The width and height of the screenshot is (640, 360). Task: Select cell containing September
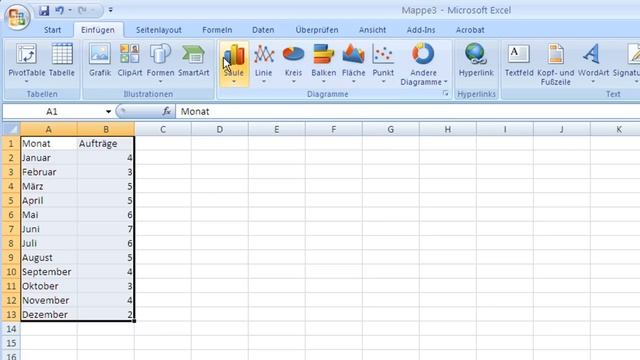[x=49, y=271]
